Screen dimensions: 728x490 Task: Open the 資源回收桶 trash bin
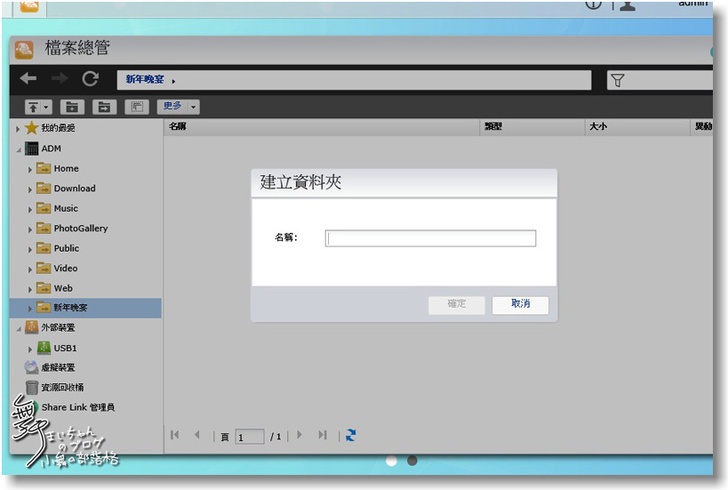(55, 387)
